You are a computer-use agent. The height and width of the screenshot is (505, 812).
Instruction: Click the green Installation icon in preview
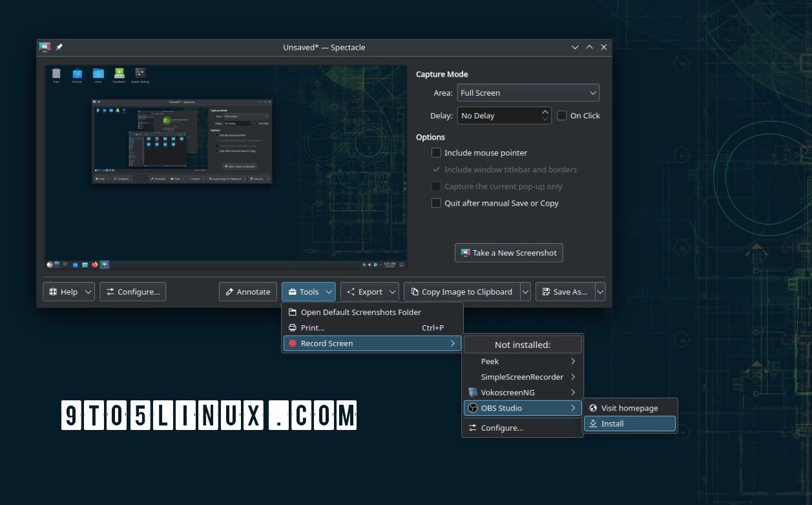(119, 73)
